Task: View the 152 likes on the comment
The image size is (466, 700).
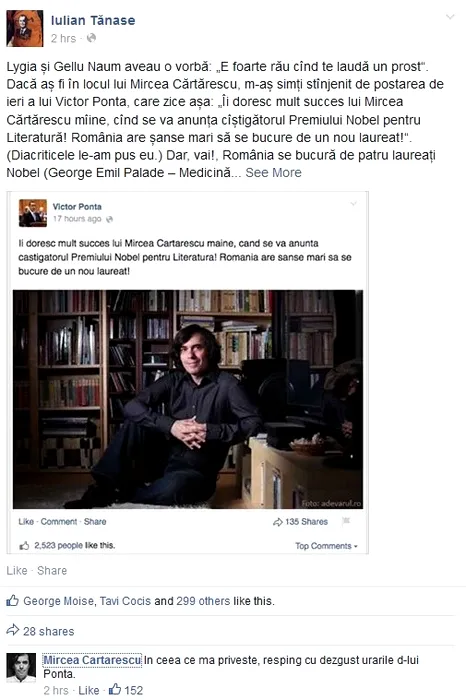Action: [x=126, y=690]
